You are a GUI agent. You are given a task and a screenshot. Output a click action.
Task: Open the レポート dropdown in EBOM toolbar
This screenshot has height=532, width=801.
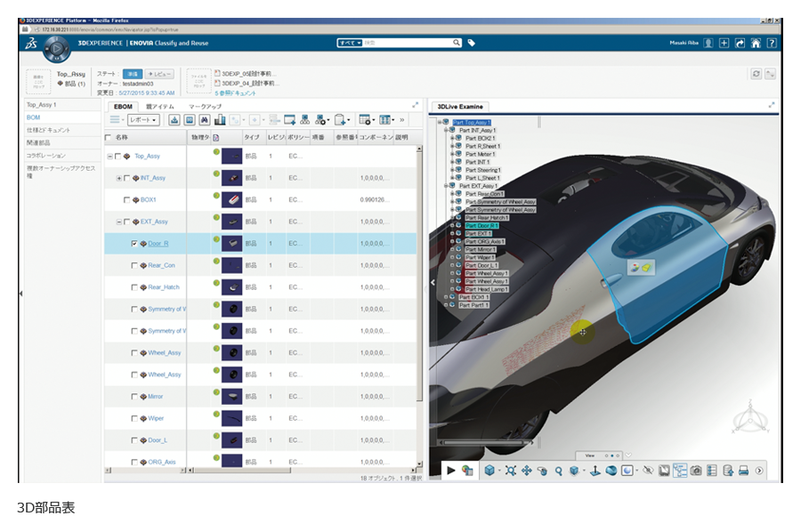pyautogui.click(x=143, y=120)
